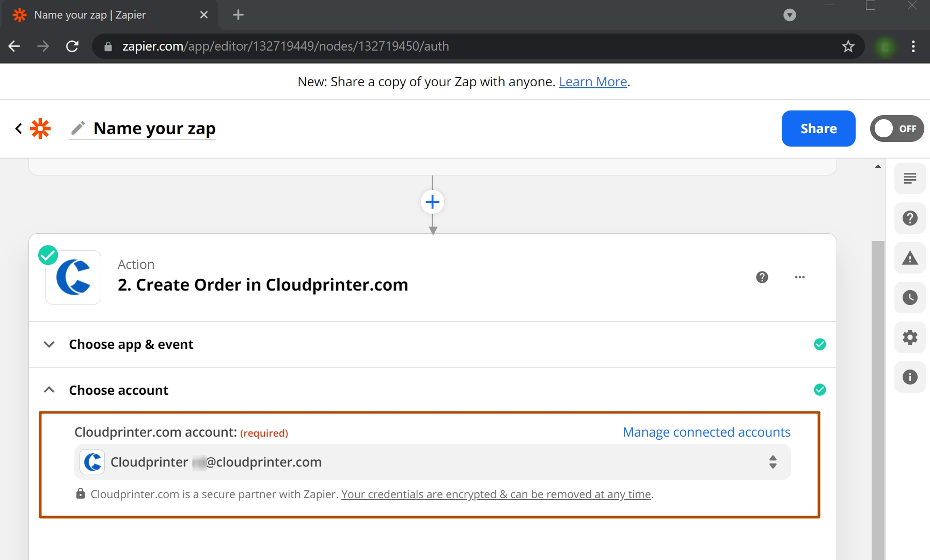Close the 'Name your zap | Zapier' tab

(x=204, y=15)
